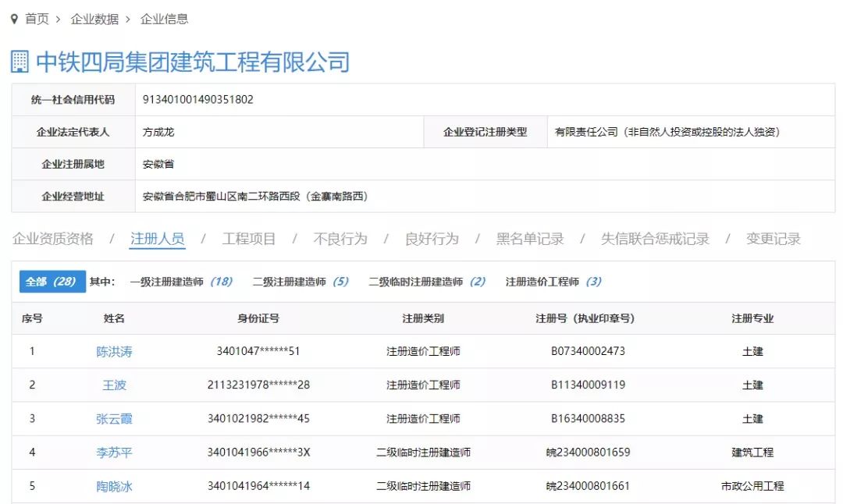Screen dimensions: 843x504
Task: Click registration number B16340008835
Action: click(589, 418)
